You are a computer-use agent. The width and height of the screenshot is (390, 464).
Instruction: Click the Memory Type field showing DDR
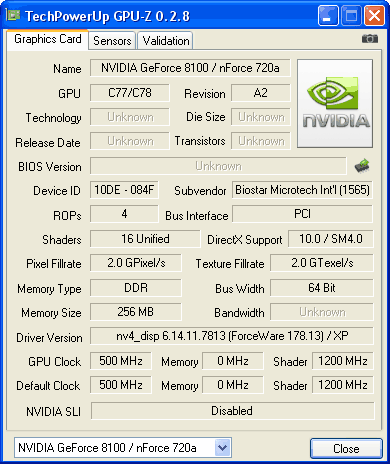click(x=136, y=288)
